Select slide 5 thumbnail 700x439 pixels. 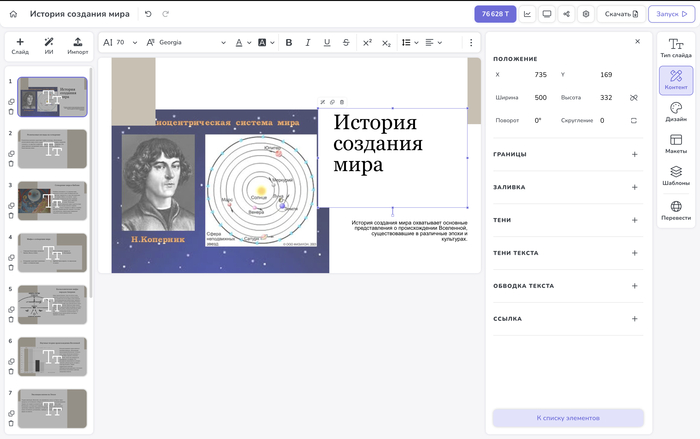coord(52,305)
